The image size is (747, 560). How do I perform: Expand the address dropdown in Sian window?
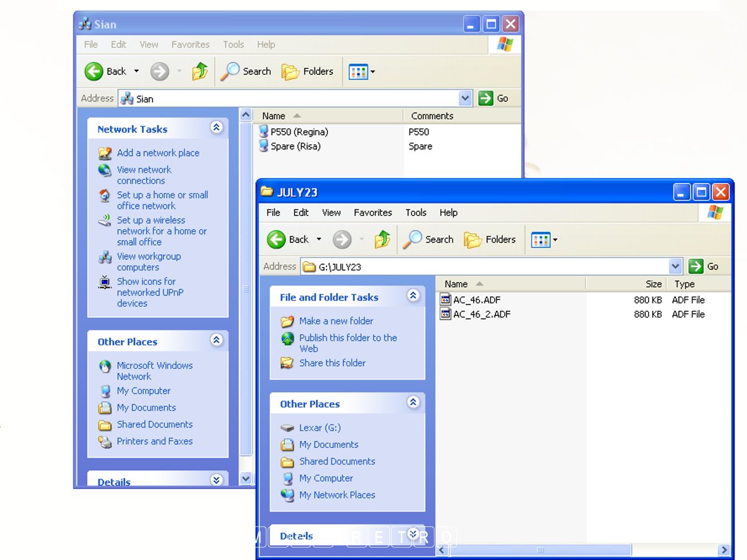[x=465, y=98]
